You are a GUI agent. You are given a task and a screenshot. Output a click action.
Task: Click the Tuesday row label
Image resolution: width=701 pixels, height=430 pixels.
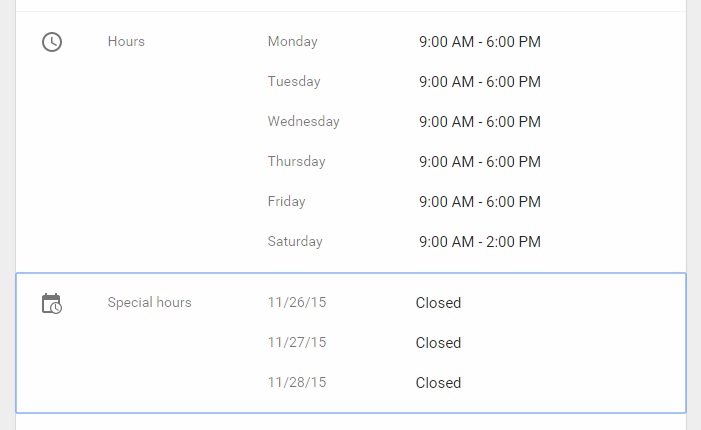pos(294,81)
